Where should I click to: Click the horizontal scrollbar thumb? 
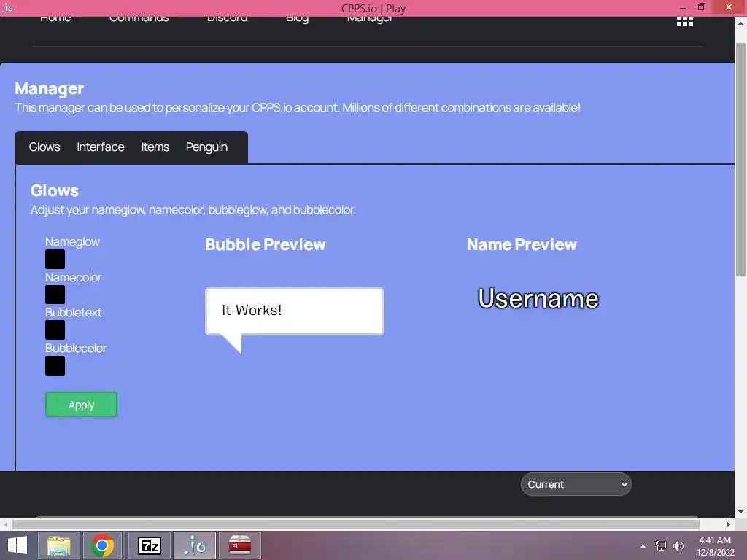coord(356,524)
